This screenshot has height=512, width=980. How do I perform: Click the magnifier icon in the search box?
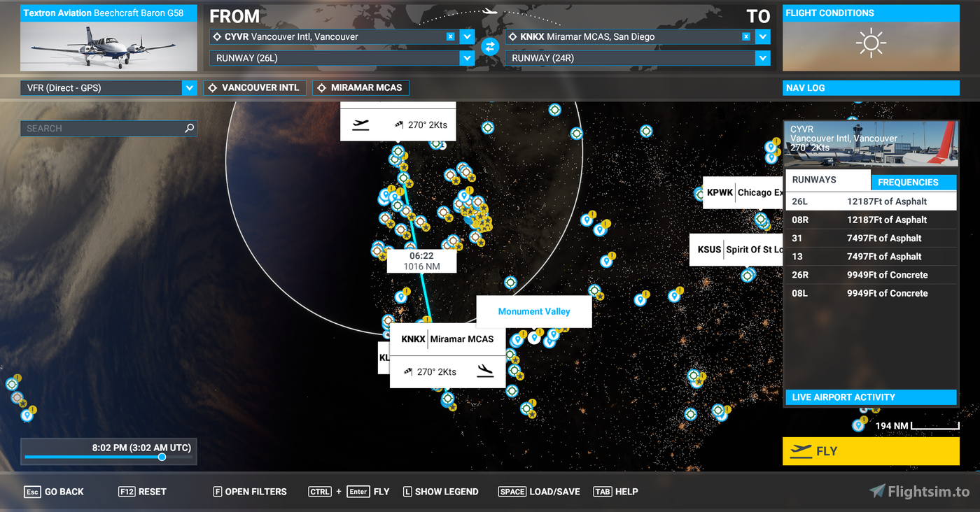pyautogui.click(x=189, y=129)
